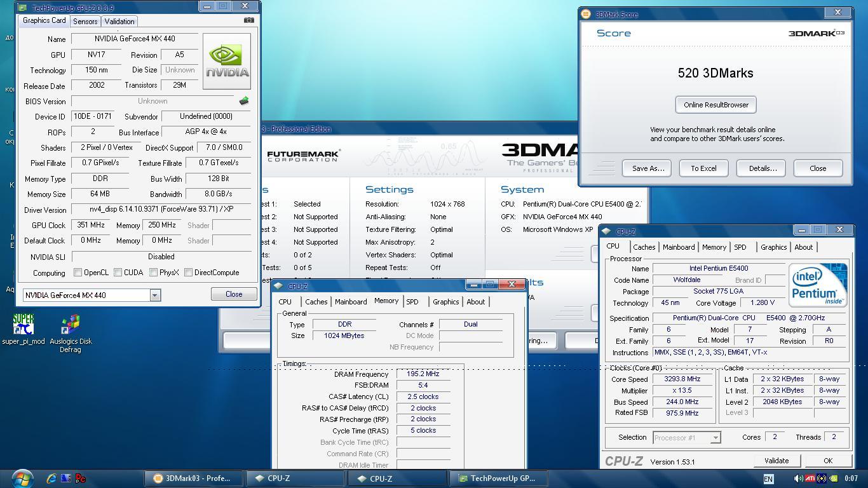Viewport: 868px width, 488px height.
Task: Click the volume speaker tray icon
Action: click(798, 478)
